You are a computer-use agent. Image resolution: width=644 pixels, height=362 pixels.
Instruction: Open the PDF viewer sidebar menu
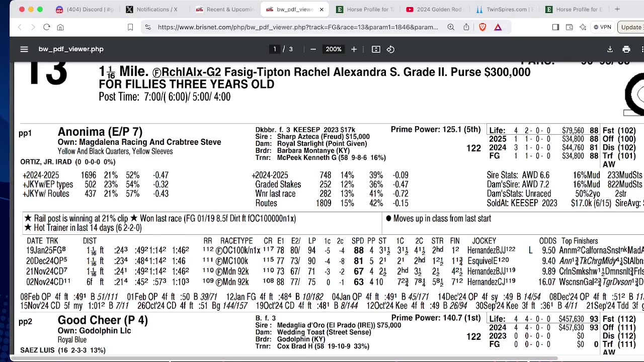[x=24, y=49]
